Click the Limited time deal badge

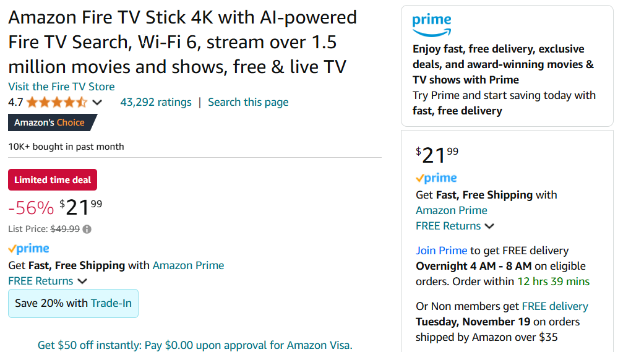[53, 180]
